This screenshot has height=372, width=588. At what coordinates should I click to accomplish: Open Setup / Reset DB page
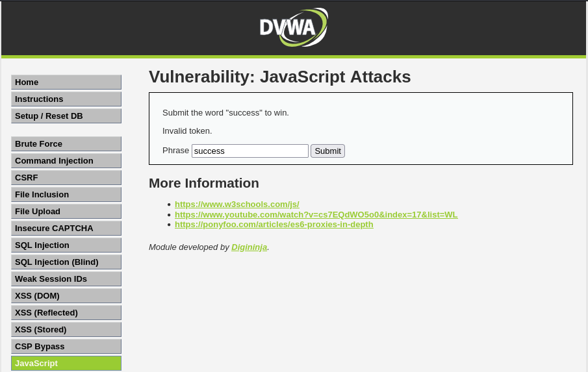(66, 116)
